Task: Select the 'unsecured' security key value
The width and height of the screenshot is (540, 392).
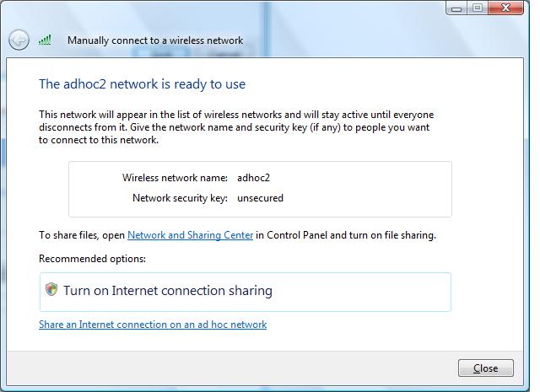Action: [260, 198]
